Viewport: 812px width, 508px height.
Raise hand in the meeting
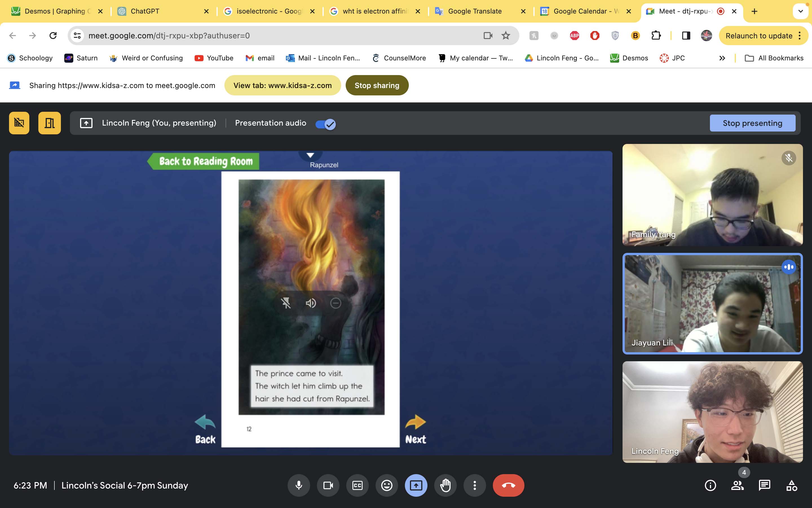click(x=445, y=485)
